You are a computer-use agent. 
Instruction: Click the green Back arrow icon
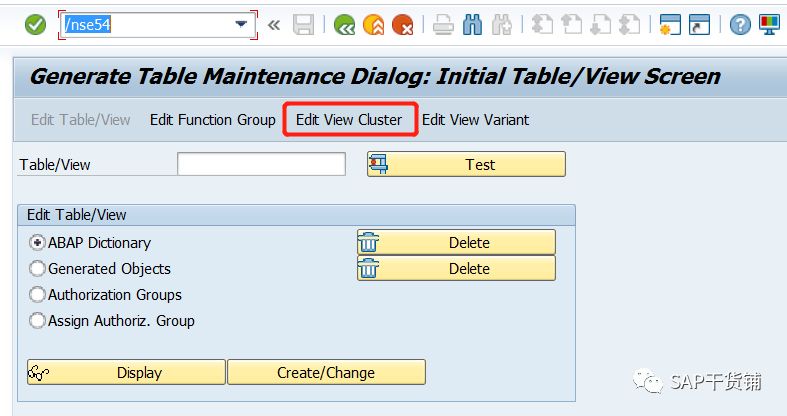point(345,25)
